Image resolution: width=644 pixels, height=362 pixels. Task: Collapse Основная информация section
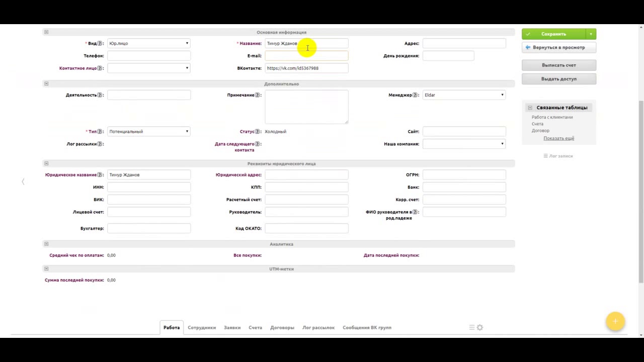tap(46, 32)
